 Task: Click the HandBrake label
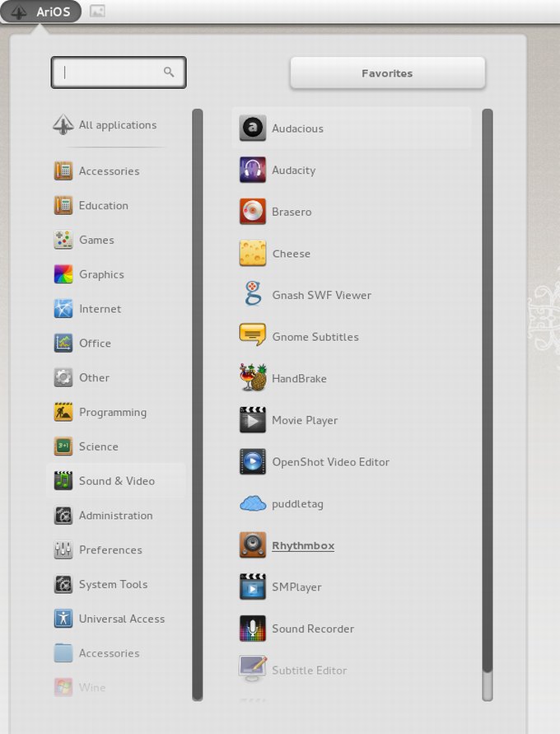300,379
